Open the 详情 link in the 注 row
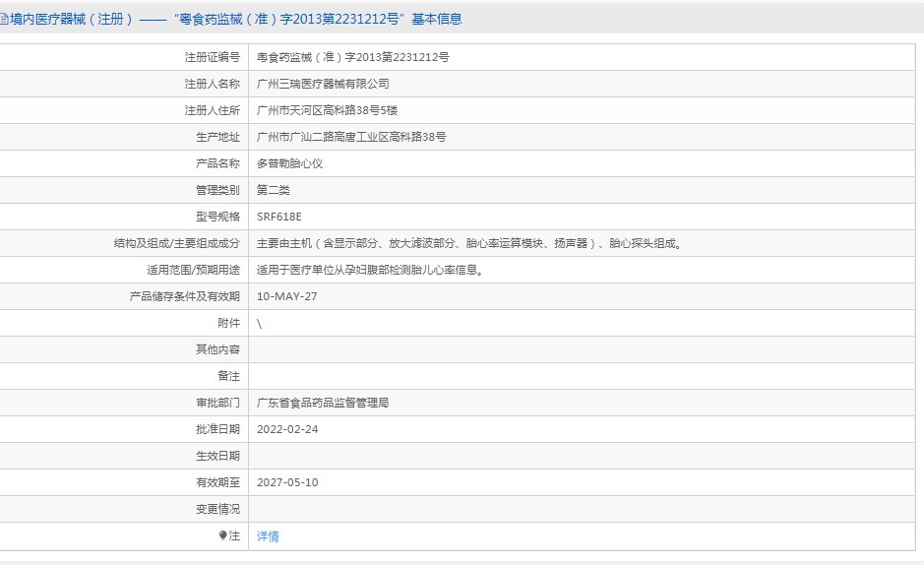 tap(268, 536)
